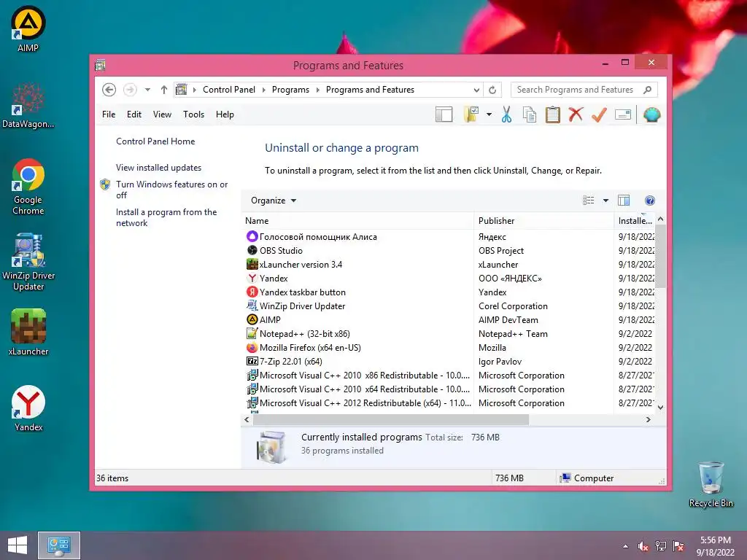Viewport: 747px width, 560px height.
Task: Expand the address bar history dropdown
Action: click(476, 90)
